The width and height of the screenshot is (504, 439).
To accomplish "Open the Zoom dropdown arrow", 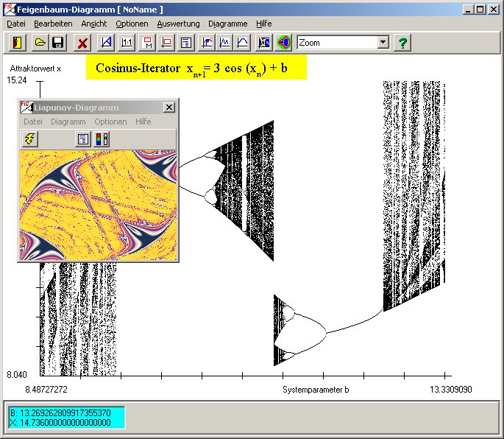I will click(383, 42).
